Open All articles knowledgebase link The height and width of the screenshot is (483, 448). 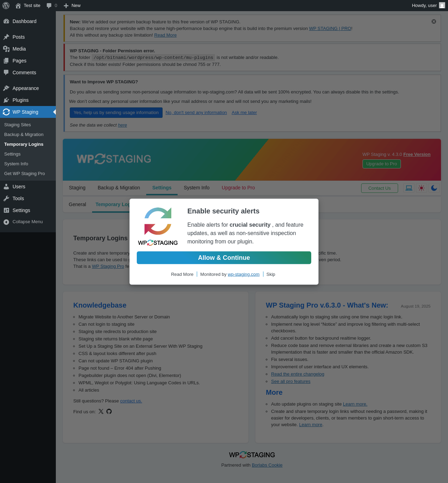coord(89,390)
